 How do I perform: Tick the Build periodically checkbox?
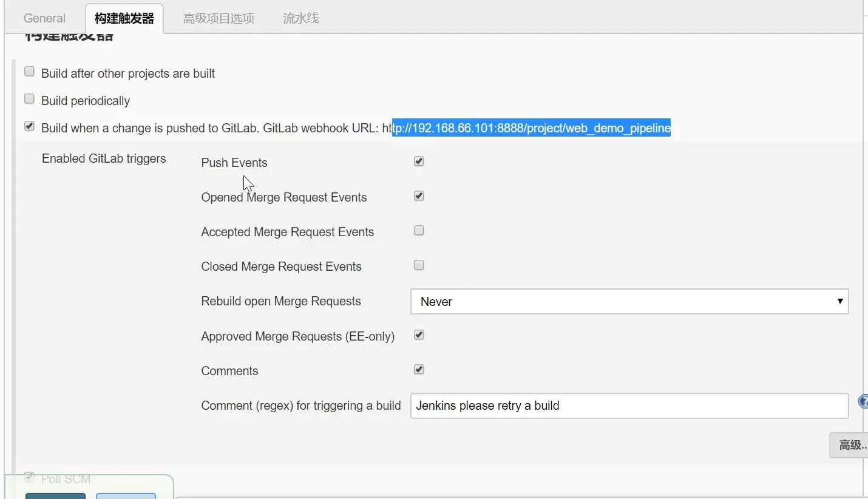29,98
